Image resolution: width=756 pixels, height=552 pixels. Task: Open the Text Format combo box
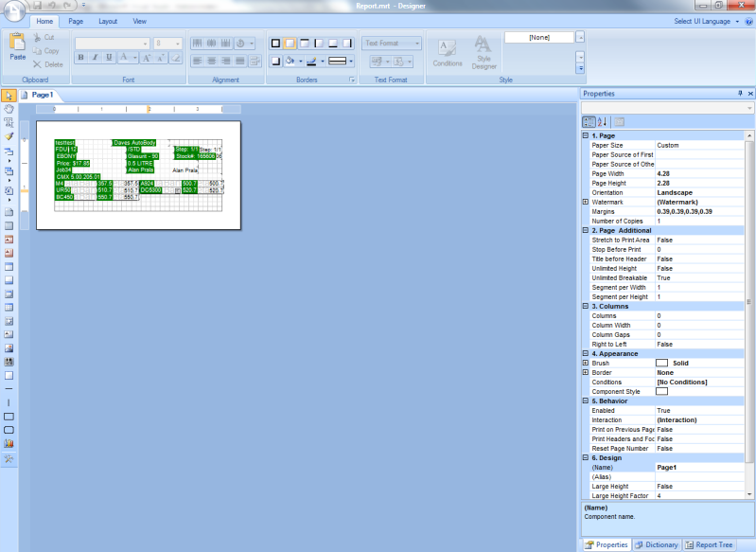[x=391, y=44]
